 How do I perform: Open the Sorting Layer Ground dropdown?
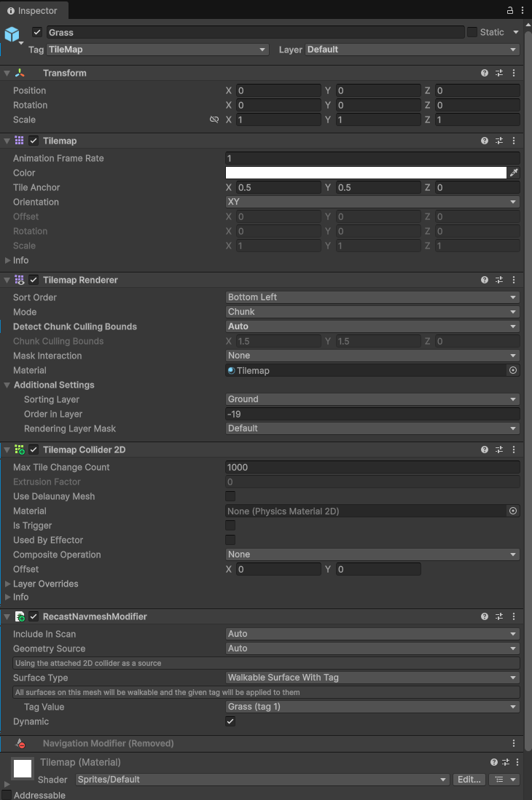point(372,399)
